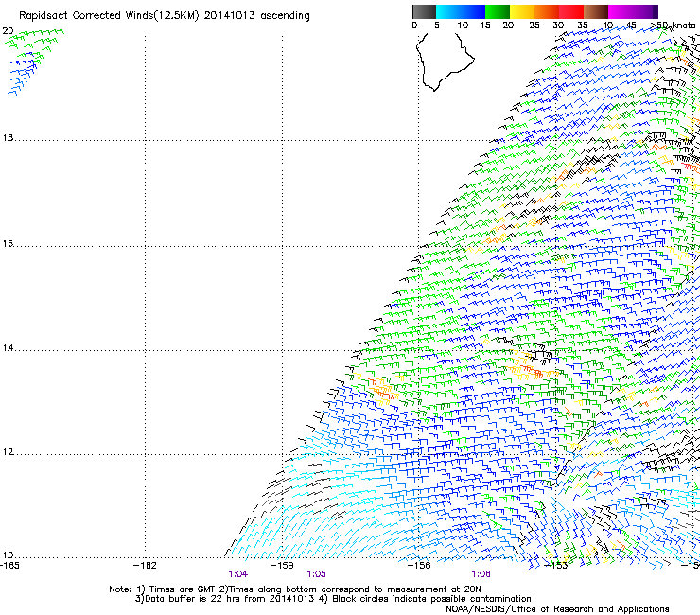Click the magenta-purple 40-50 knots color band
The height and width of the screenshot is (615, 700).
[x=633, y=11]
